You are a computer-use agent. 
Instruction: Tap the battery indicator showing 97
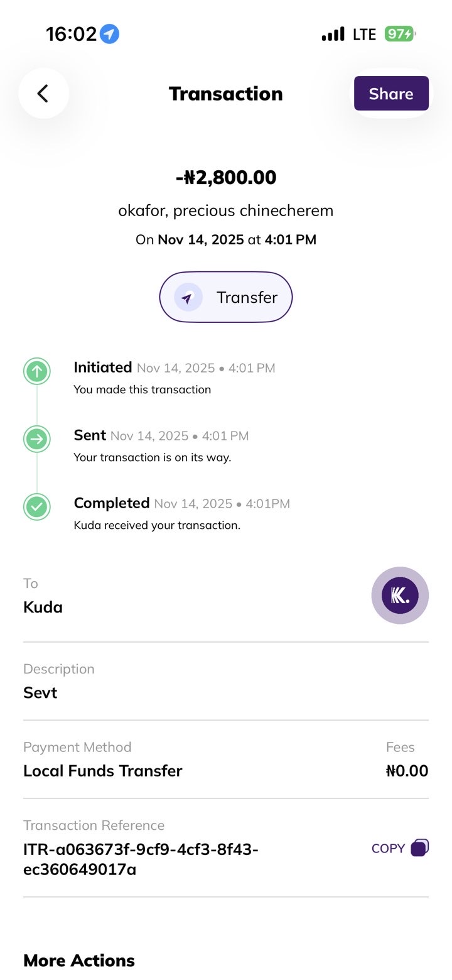400,34
